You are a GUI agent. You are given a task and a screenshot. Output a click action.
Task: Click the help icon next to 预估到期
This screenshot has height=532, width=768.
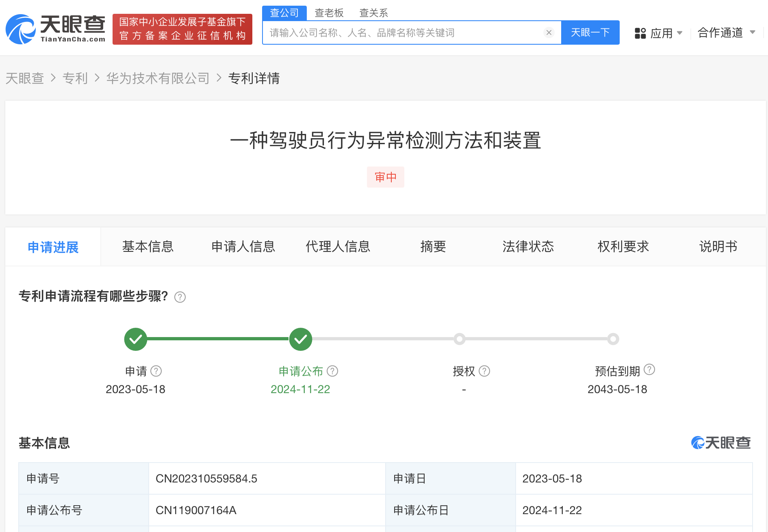pyautogui.click(x=649, y=370)
